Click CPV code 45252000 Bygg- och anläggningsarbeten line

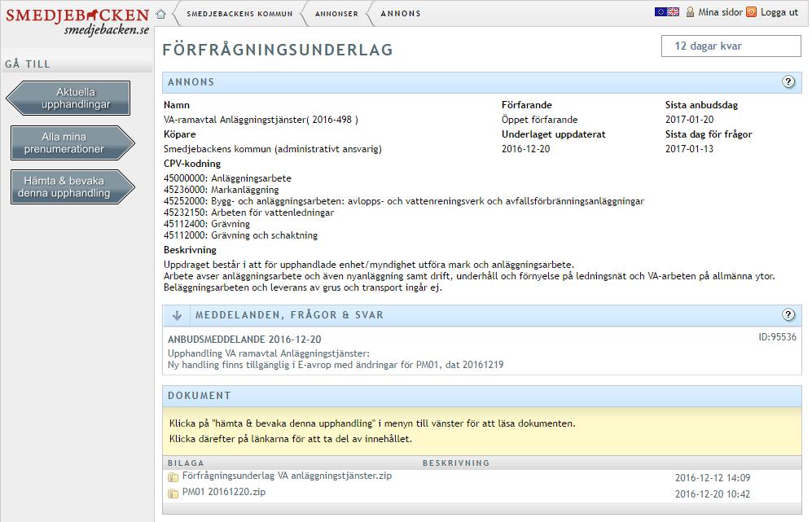tap(404, 201)
